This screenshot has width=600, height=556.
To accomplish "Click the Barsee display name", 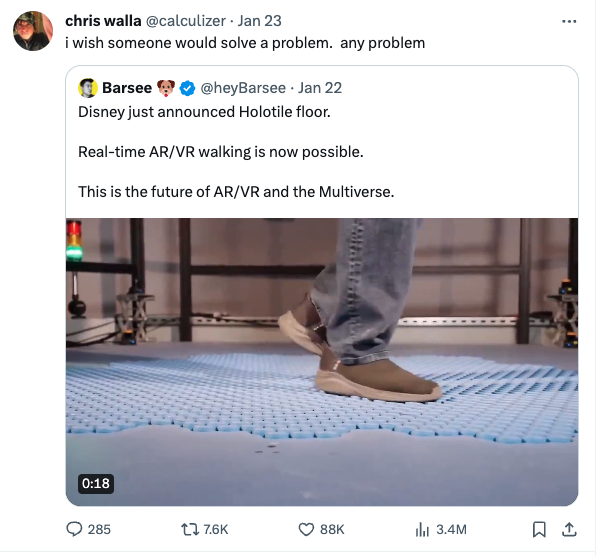I will 127,88.
